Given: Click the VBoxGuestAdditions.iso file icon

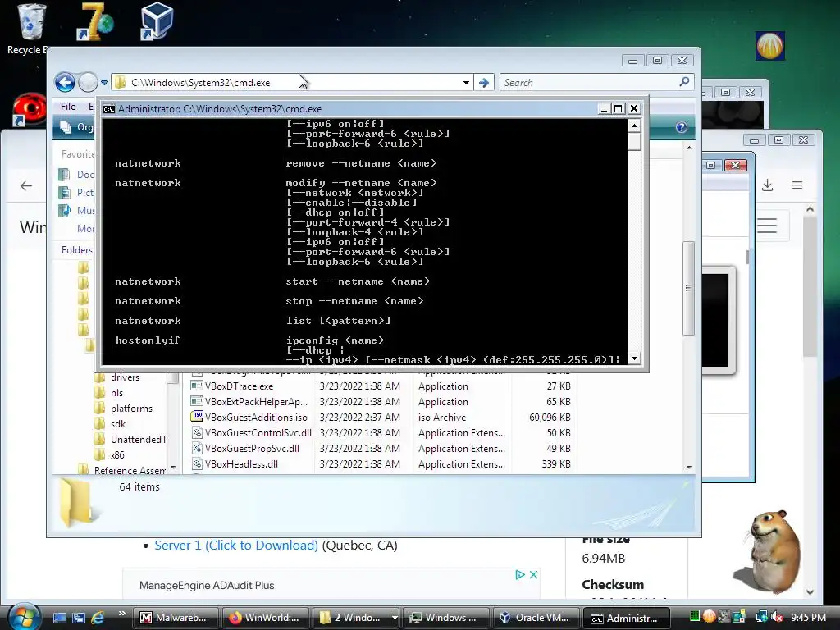Looking at the screenshot, I should coord(197,417).
